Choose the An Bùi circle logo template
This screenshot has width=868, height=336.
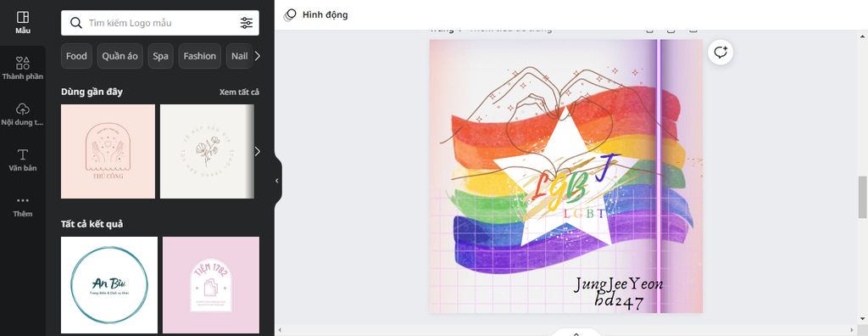pyautogui.click(x=109, y=285)
